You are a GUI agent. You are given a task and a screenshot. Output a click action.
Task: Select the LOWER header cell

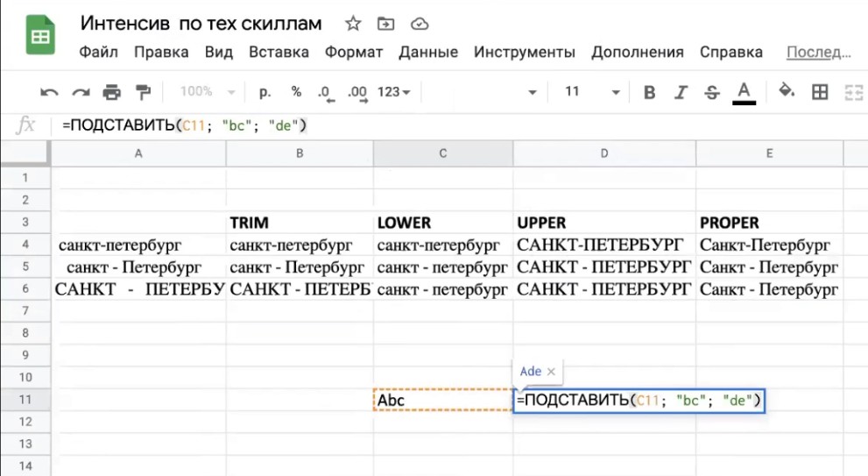(x=443, y=222)
